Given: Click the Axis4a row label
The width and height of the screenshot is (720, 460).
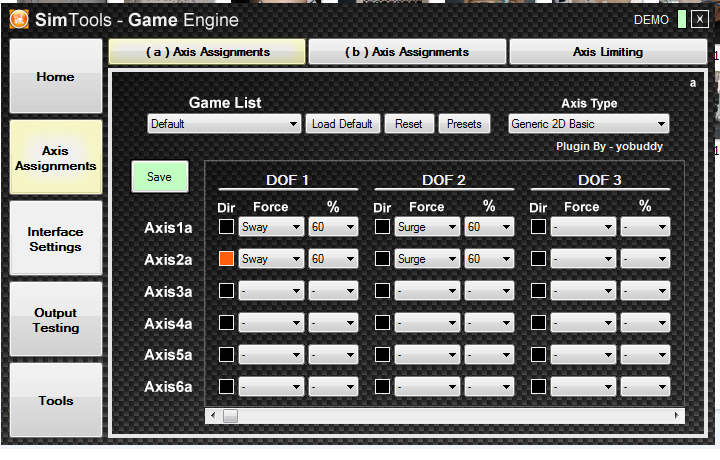Looking at the screenshot, I should click(x=168, y=324).
